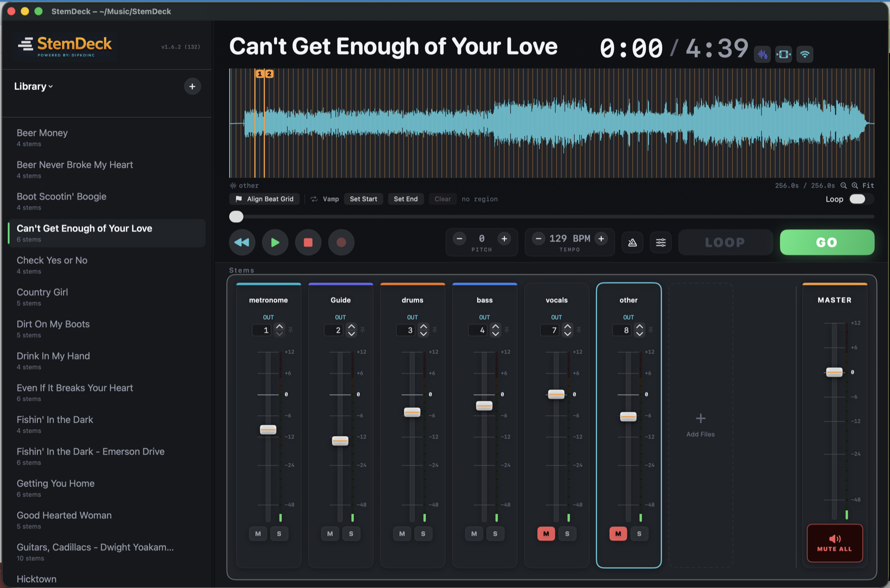Zoom in the waveform with magnifier plus
Viewport: 890px width, 588px height.
coord(854,185)
